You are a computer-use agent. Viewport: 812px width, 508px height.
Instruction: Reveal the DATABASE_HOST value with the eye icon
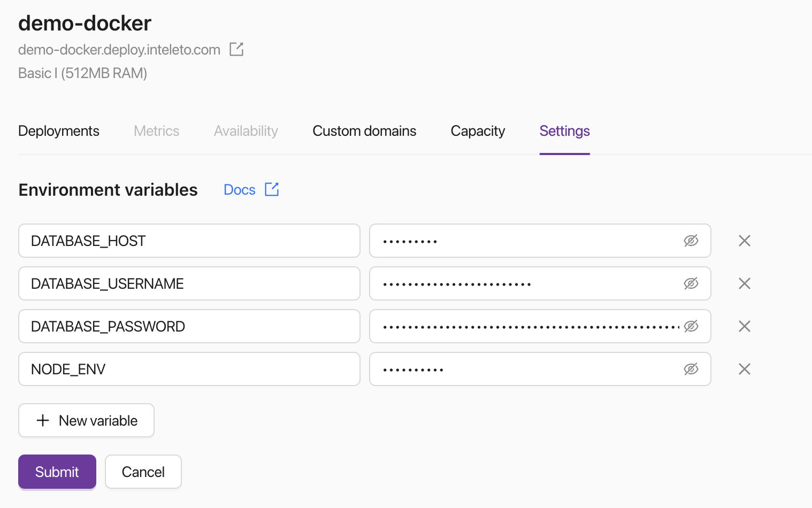click(x=691, y=241)
